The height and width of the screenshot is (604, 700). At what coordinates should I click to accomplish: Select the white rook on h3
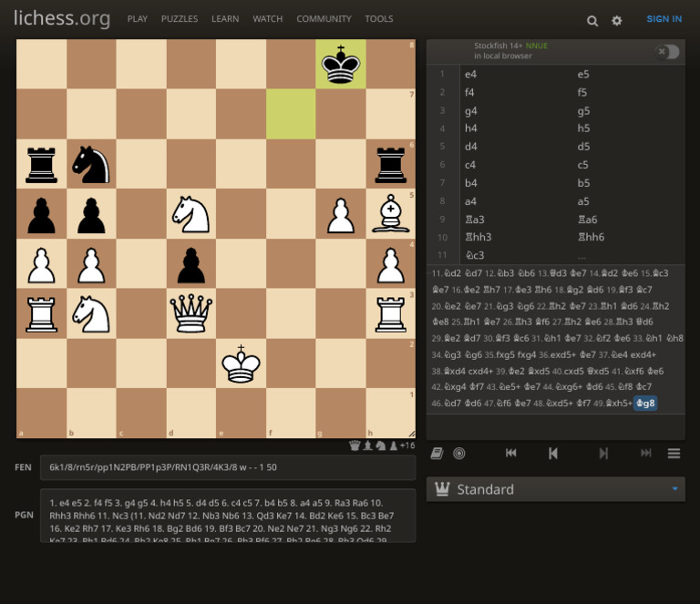[391, 313]
